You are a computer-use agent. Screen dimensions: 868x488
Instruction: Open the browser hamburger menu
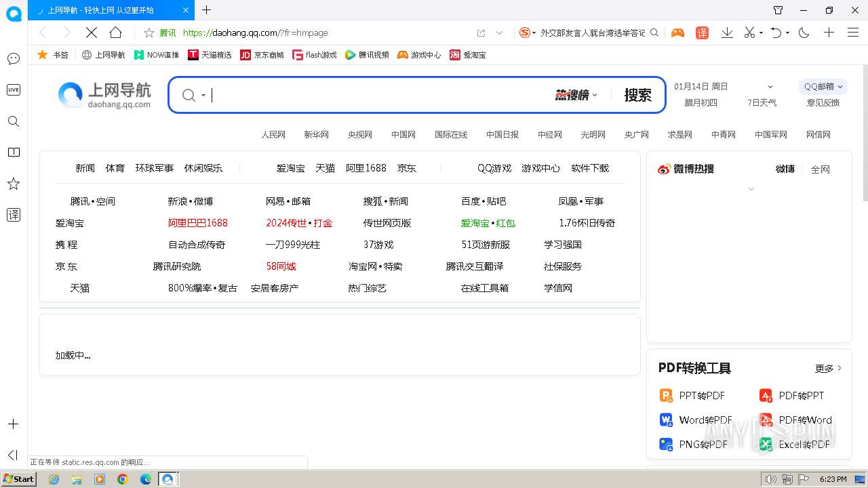(853, 33)
